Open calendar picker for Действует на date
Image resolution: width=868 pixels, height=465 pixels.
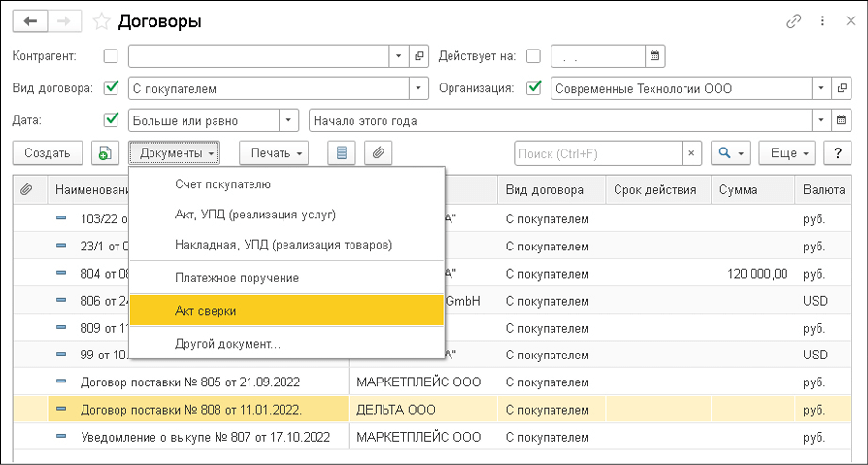(654, 55)
